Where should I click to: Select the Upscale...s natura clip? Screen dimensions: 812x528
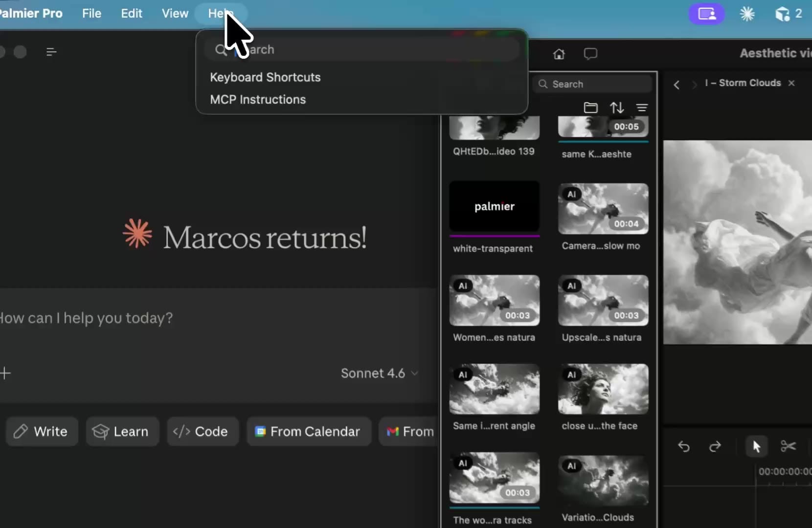(x=603, y=300)
